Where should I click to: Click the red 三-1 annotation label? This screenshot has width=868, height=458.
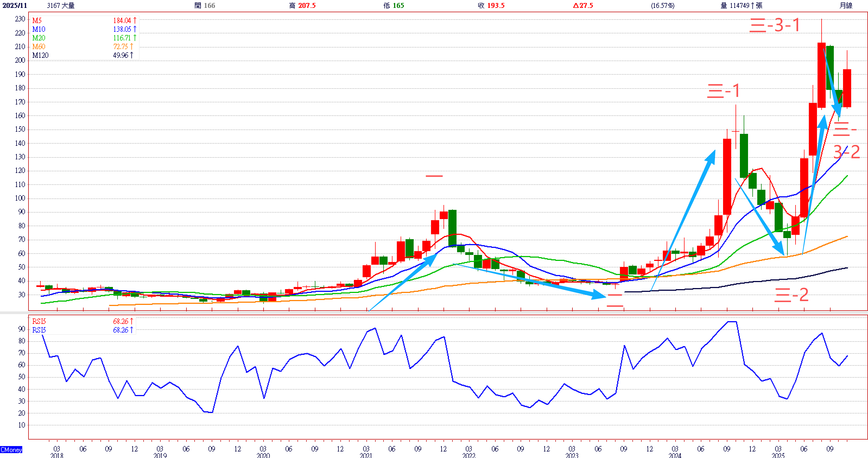pyautogui.click(x=723, y=91)
